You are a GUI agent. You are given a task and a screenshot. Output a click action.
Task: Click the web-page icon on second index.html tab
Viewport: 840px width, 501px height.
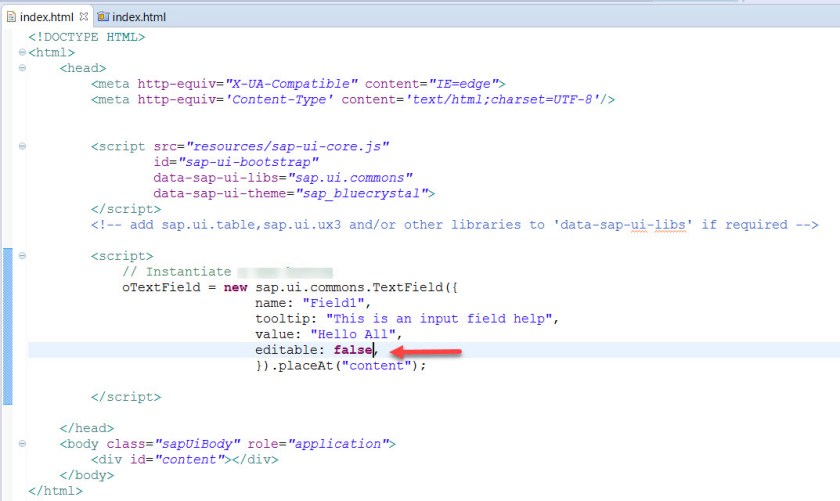103,17
